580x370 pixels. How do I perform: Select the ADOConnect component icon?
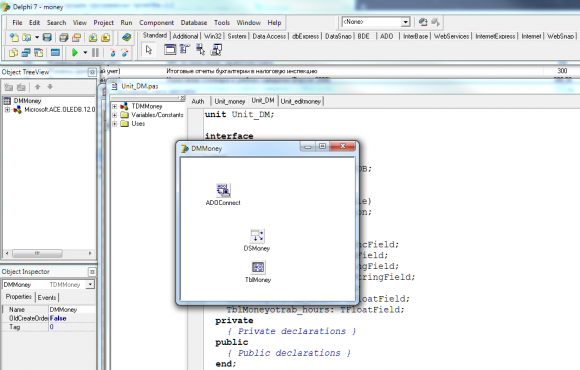[223, 190]
